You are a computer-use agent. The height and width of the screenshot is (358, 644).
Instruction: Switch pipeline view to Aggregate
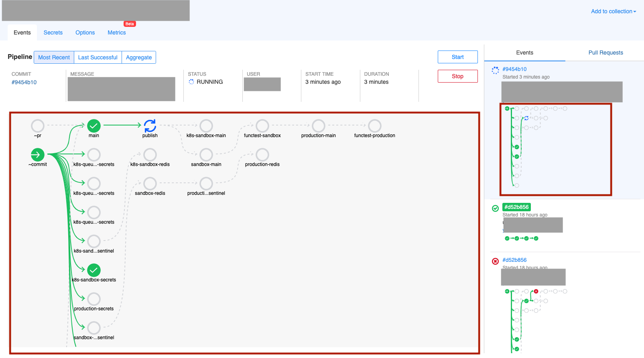pos(139,57)
